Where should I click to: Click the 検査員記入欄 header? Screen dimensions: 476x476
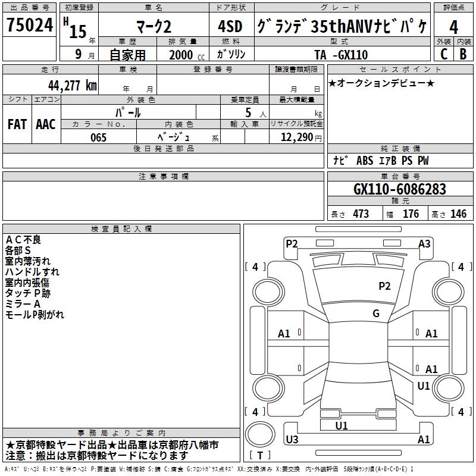click(x=121, y=229)
